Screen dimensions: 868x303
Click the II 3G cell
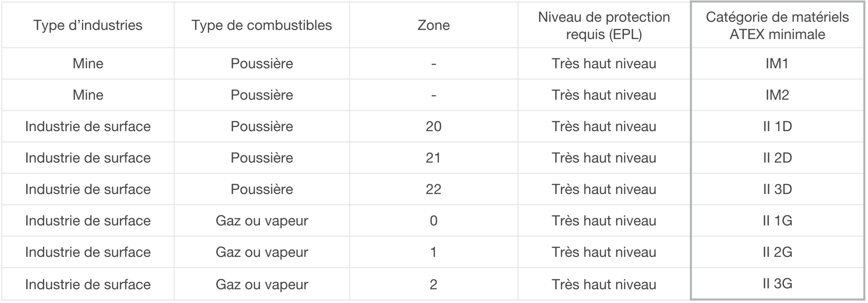click(777, 284)
